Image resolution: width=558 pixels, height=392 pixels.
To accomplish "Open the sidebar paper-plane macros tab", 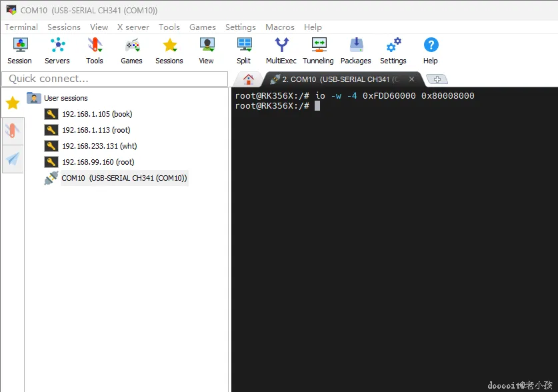I will 13,159.
